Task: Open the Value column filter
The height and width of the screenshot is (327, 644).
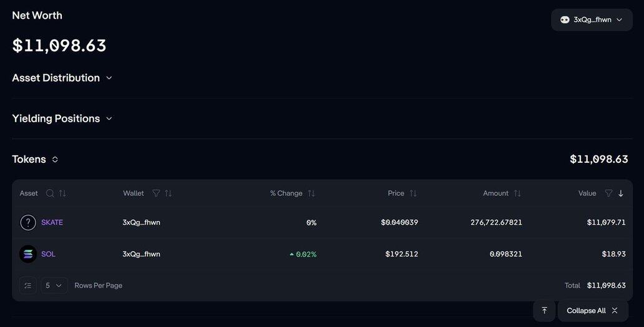Action: pyautogui.click(x=608, y=193)
